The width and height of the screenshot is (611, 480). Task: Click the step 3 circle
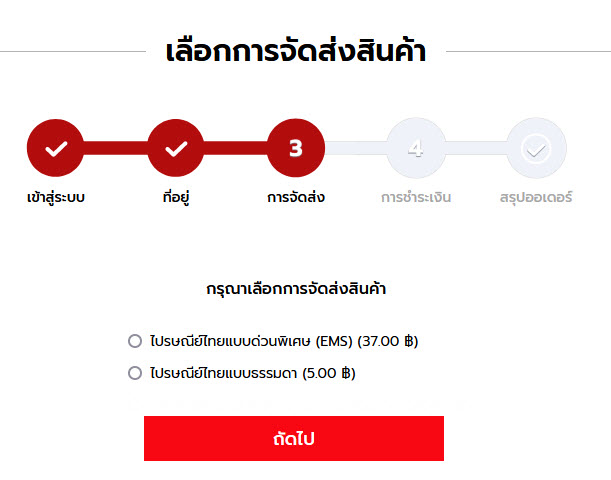pyautogui.click(x=296, y=148)
